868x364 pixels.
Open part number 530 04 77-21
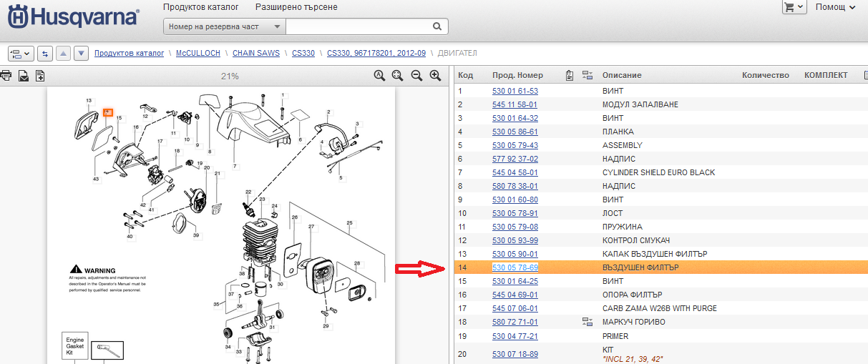515,335
